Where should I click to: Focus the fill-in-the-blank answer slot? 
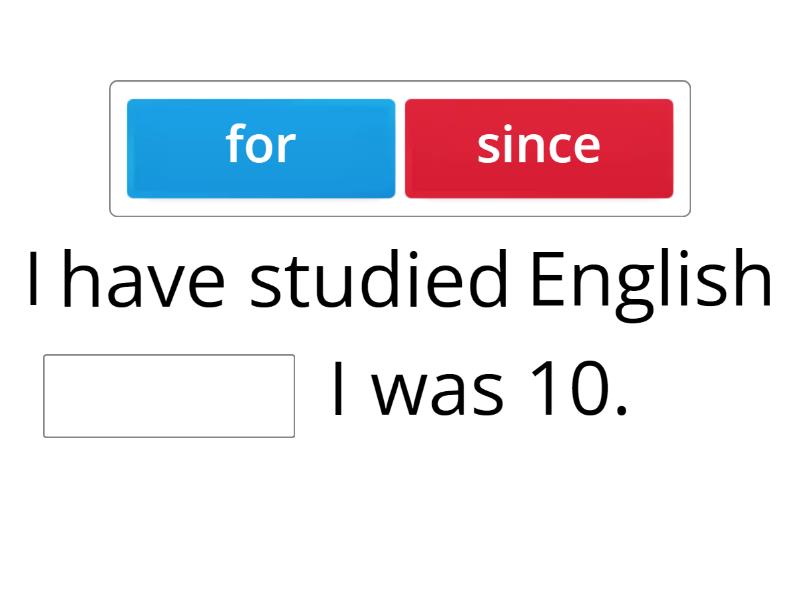[169, 396]
